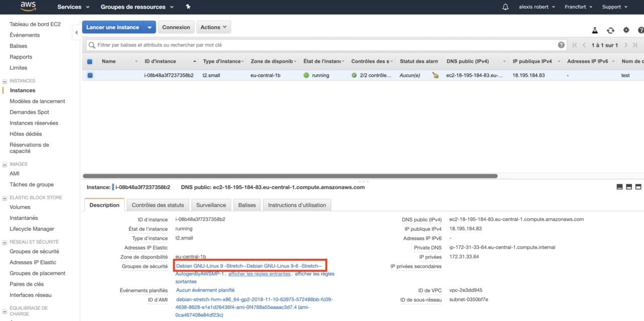Image resolution: width=644 pixels, height=321 pixels.
Task: Click the Lancer une instance button
Action: click(x=113, y=27)
